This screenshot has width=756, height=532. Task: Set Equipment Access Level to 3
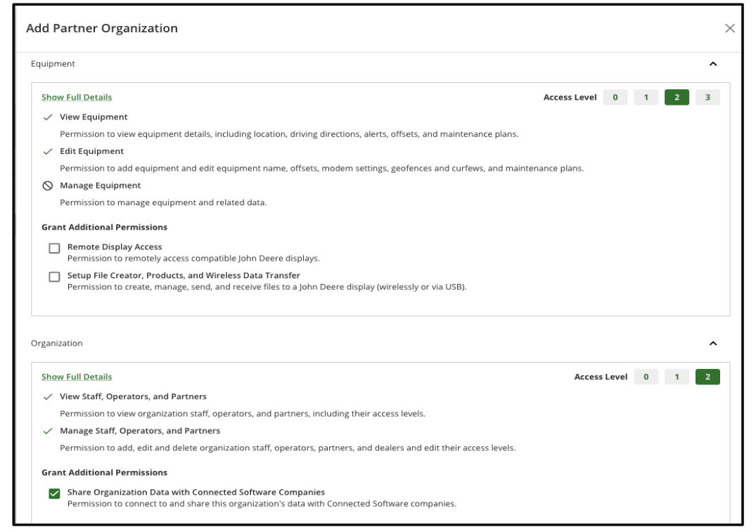707,98
